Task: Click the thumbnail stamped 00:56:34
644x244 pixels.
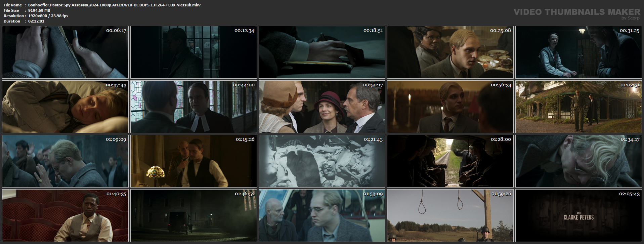Action: click(450, 107)
